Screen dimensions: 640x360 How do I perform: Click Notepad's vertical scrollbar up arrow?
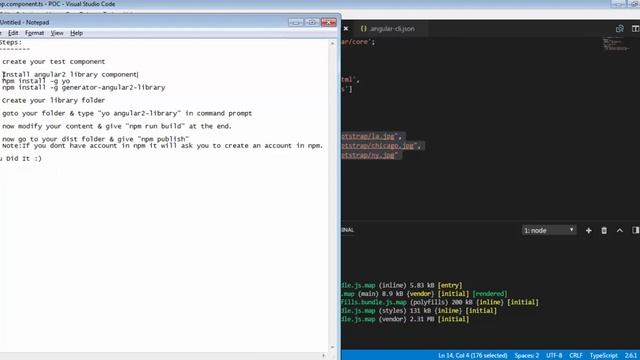coord(332,43)
